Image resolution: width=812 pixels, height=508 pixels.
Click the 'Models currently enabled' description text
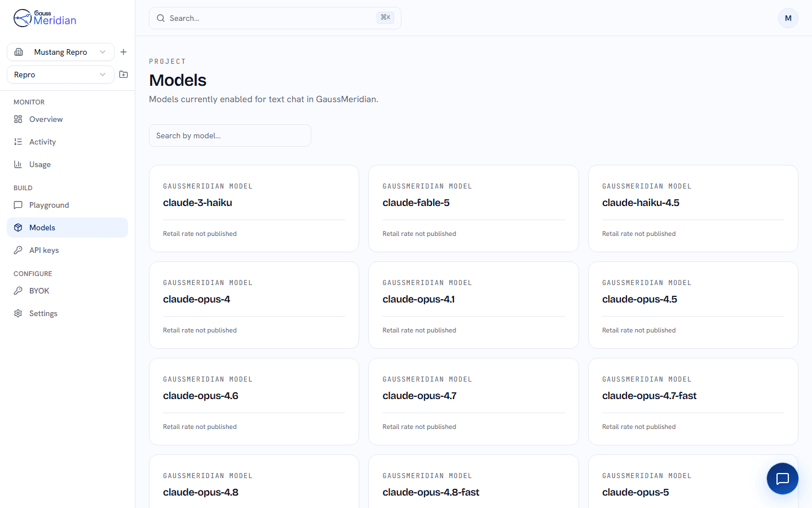tap(263, 99)
